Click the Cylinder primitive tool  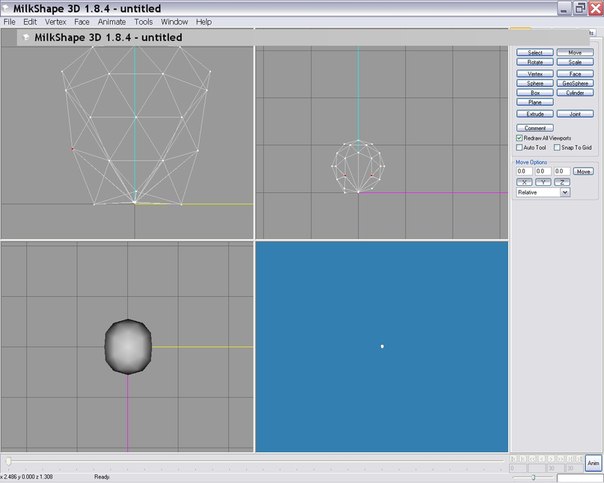(x=575, y=93)
